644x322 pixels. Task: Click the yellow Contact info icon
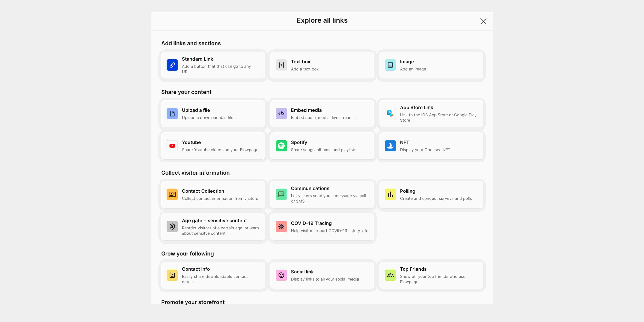tap(172, 275)
